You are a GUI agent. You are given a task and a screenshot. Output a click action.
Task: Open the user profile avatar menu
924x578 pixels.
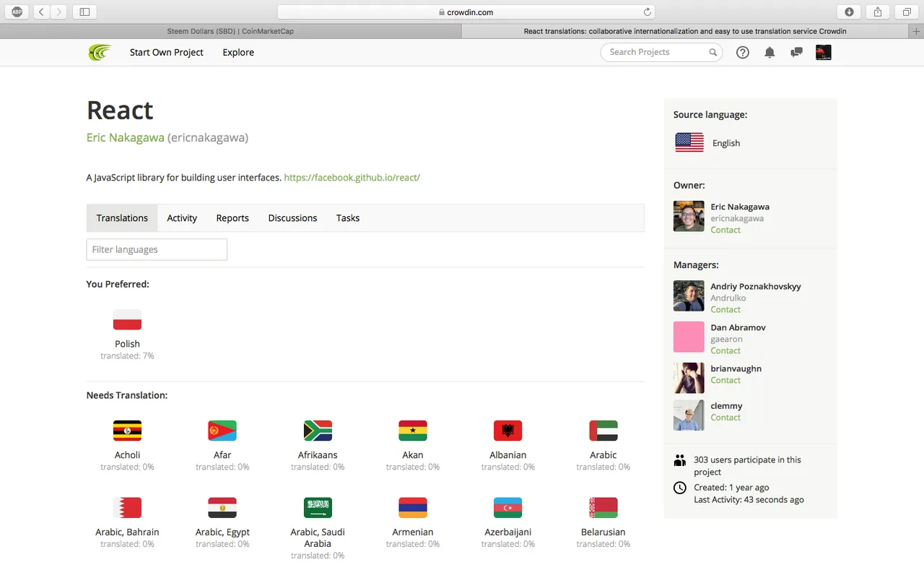pyautogui.click(x=823, y=52)
